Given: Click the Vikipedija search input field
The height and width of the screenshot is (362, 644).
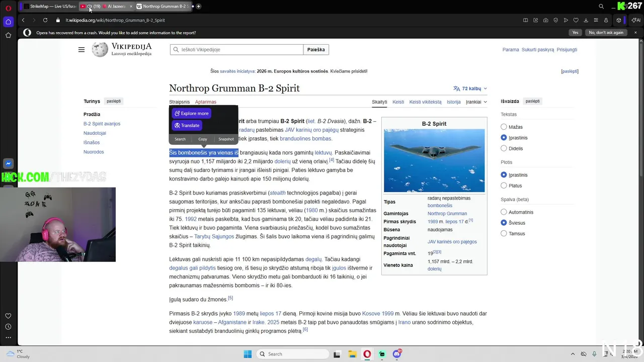Looking at the screenshot, I should 236,50.
